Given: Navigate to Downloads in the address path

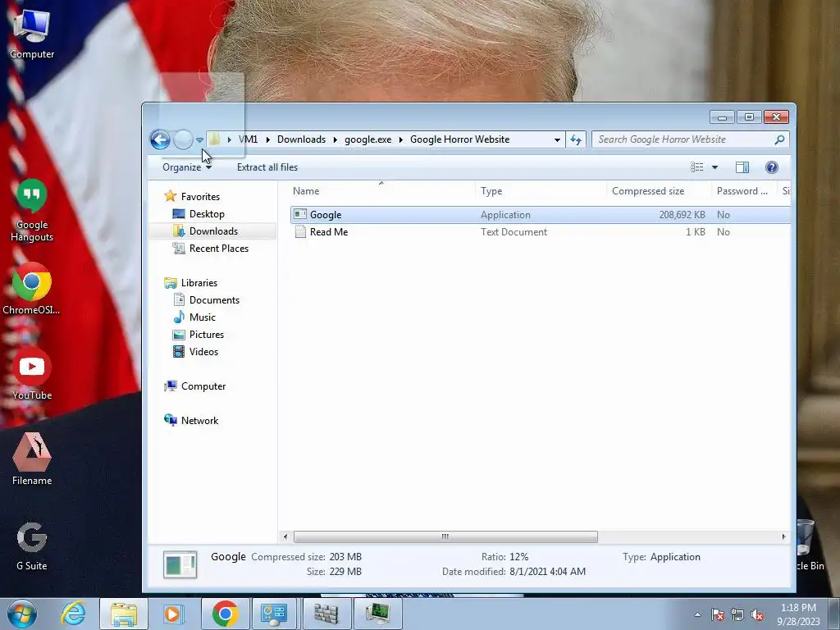Looking at the screenshot, I should (301, 139).
